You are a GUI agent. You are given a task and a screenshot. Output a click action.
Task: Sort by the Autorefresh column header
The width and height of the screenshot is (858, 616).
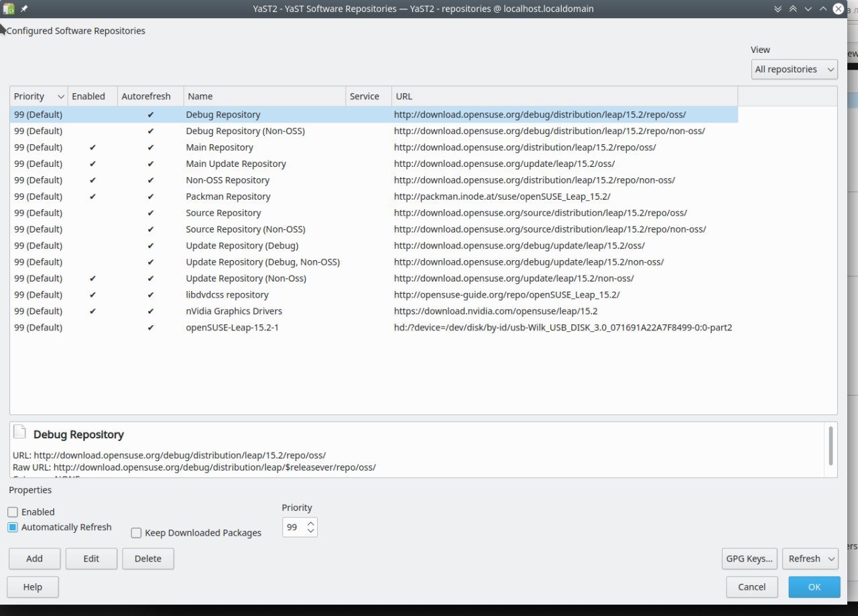pyautogui.click(x=150, y=96)
